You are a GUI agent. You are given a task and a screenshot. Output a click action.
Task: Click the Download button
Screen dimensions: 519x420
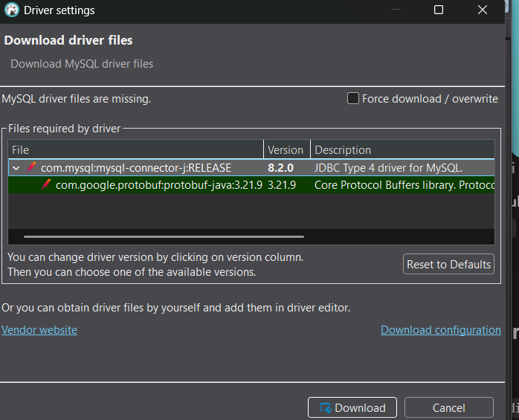point(352,407)
